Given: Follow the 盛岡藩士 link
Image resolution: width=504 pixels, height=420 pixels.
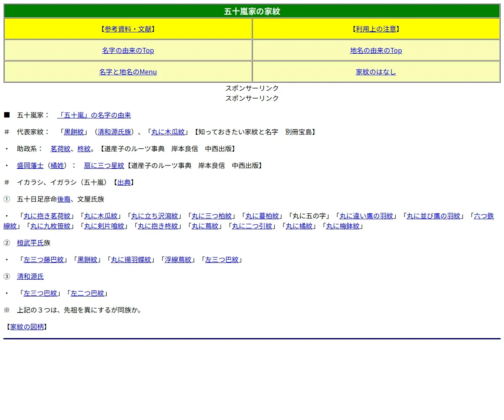Looking at the screenshot, I should point(30,165).
